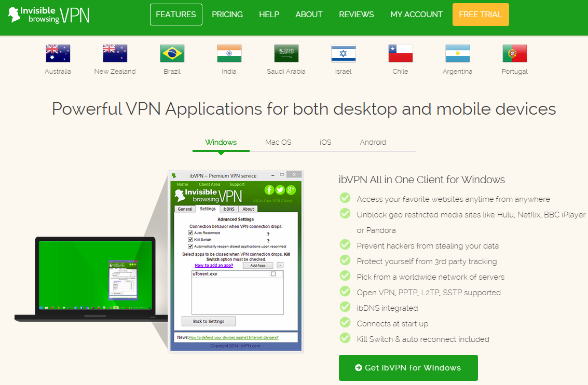Click the 'Argentina' country label
The image size is (588, 385).
pyautogui.click(x=458, y=72)
